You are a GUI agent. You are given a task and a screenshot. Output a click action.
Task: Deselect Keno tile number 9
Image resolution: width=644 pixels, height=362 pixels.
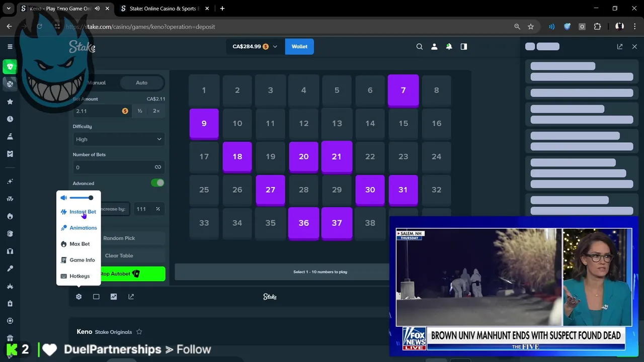coord(204,124)
